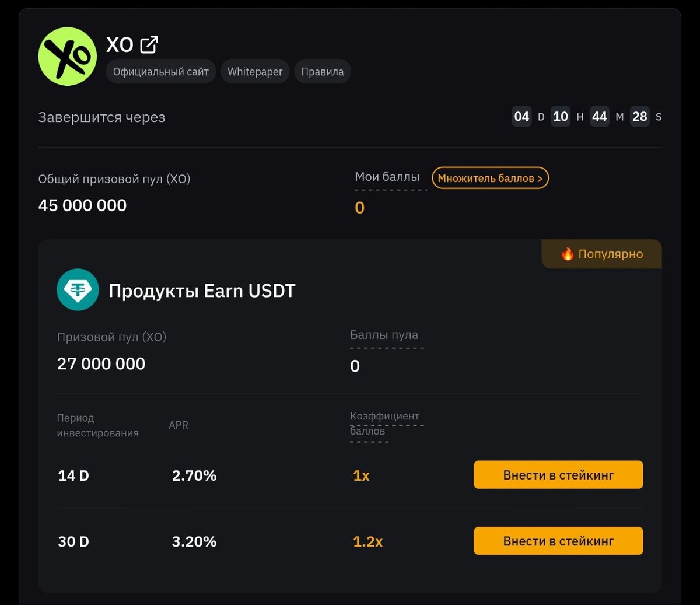Select the 1x points coefficient value
Screen dimensions: 700x605
(361, 476)
